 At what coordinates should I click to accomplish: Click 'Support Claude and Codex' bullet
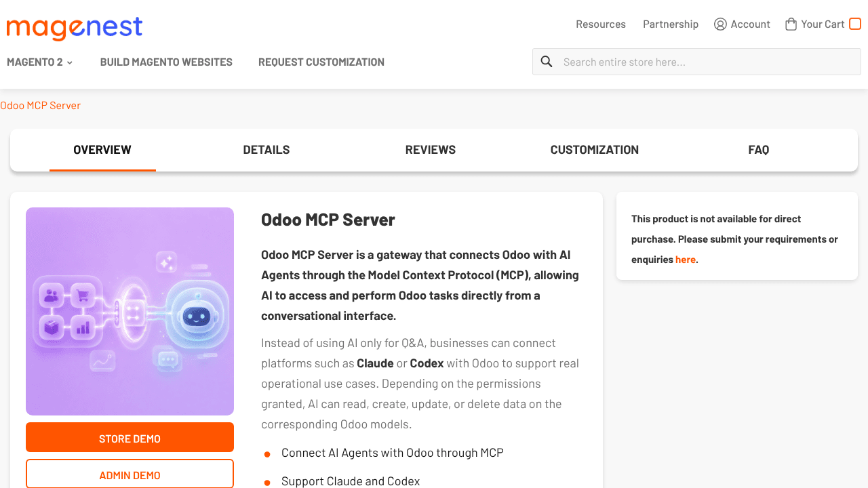click(x=351, y=481)
